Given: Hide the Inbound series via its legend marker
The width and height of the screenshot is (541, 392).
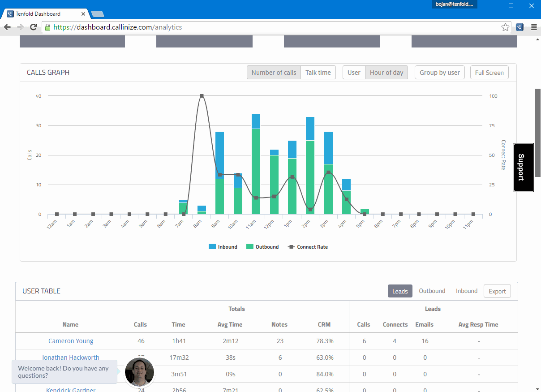Looking at the screenshot, I should point(210,246).
